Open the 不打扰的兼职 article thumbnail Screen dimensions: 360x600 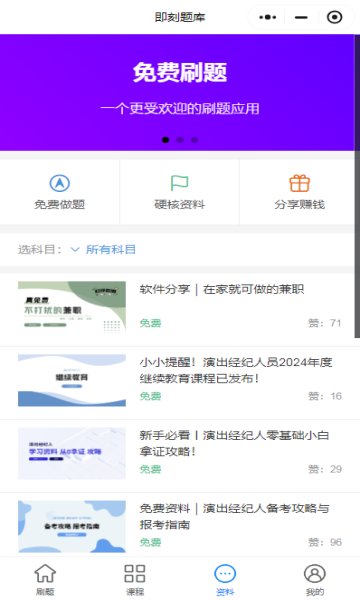72,307
